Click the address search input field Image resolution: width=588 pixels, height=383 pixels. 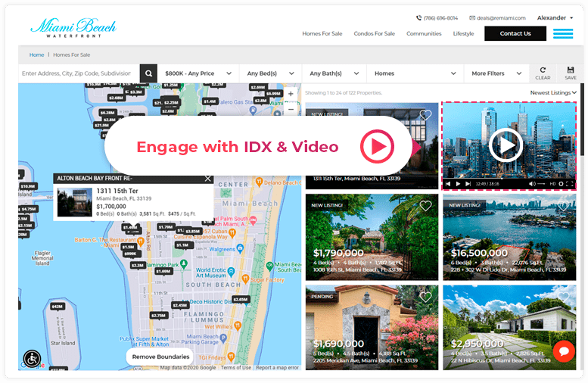79,73
